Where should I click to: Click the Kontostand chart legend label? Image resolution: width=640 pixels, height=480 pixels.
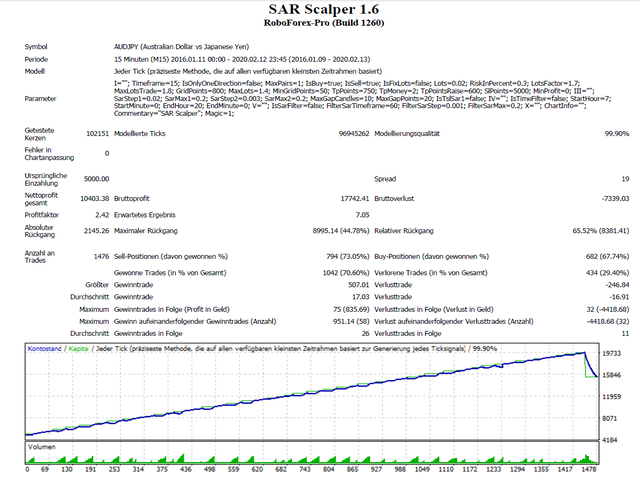tap(44, 349)
